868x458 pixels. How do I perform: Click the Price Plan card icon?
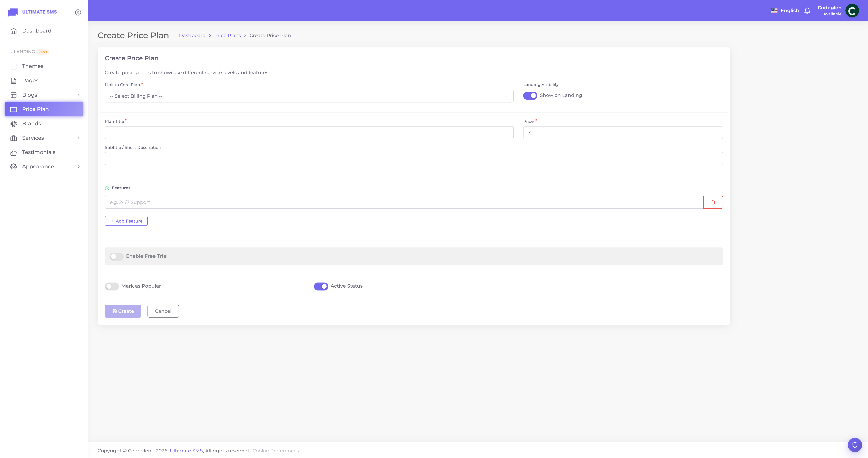pyautogui.click(x=14, y=109)
